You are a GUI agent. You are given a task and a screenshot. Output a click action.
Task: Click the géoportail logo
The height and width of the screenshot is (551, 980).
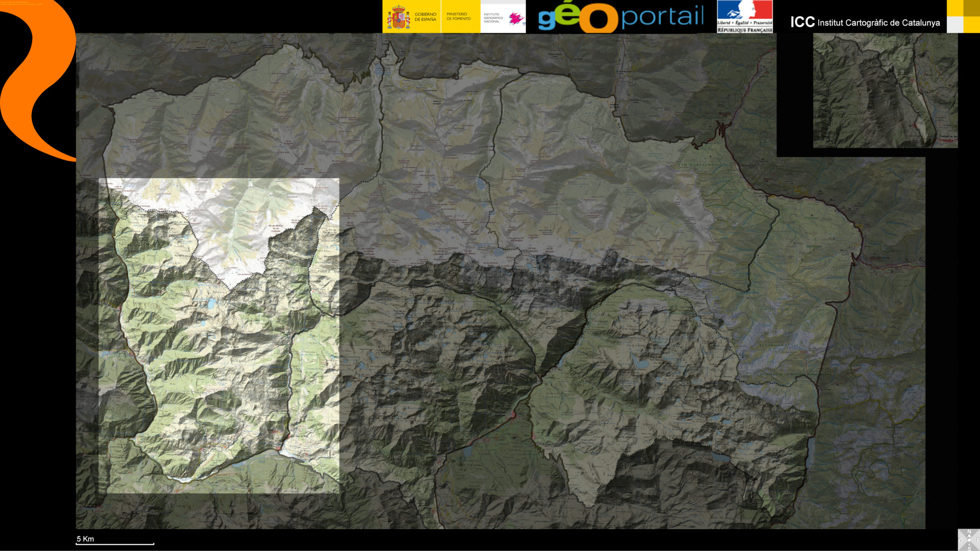pos(620,17)
